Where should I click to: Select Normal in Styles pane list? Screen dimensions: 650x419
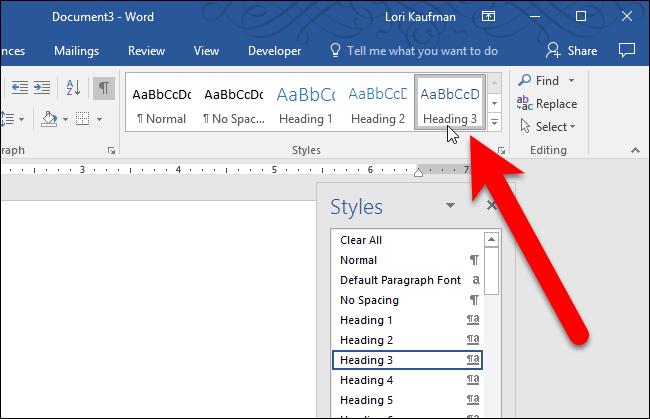407,260
